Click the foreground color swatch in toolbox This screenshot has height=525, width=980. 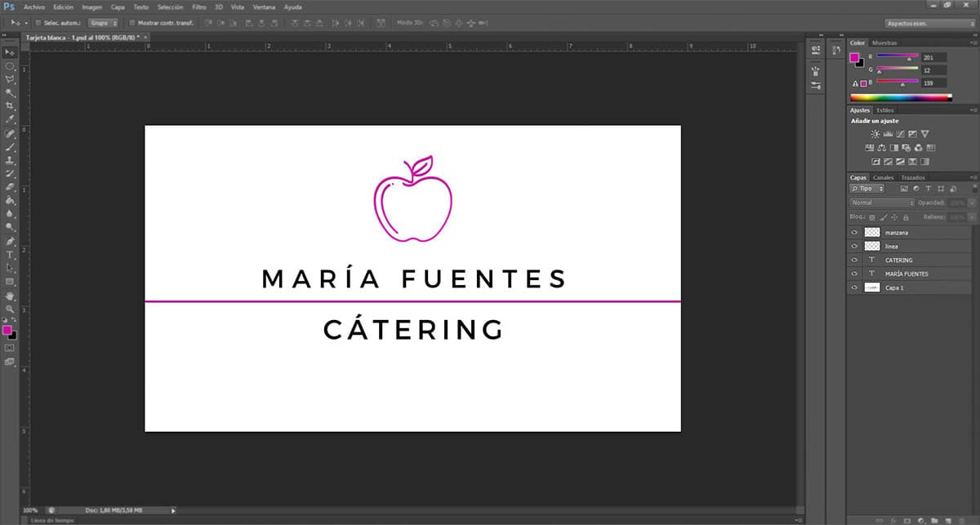point(7,330)
